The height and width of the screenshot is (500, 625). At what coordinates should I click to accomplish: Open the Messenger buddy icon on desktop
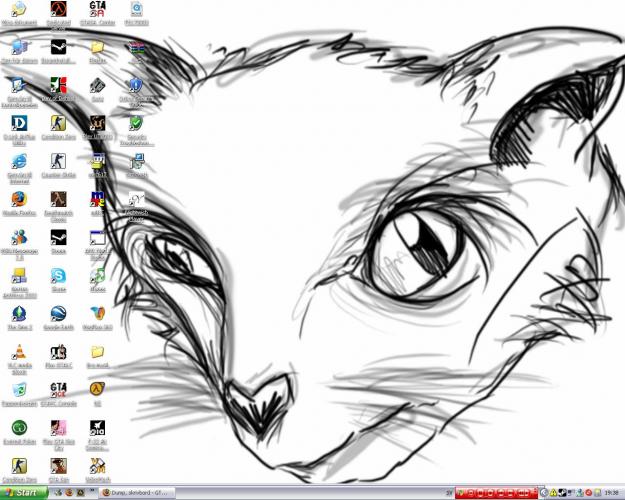(19, 238)
